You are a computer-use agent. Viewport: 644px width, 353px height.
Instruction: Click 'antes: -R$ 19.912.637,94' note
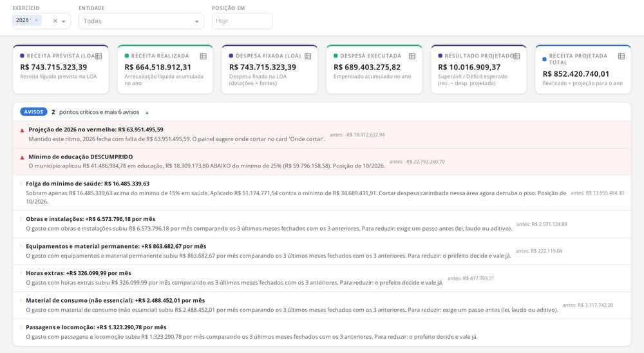(357, 135)
